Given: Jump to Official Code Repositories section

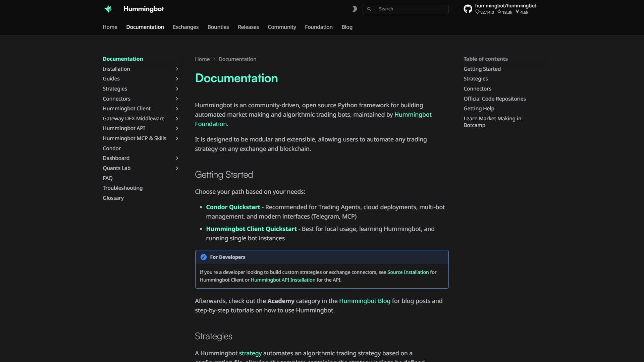Looking at the screenshot, I should [495, 99].
